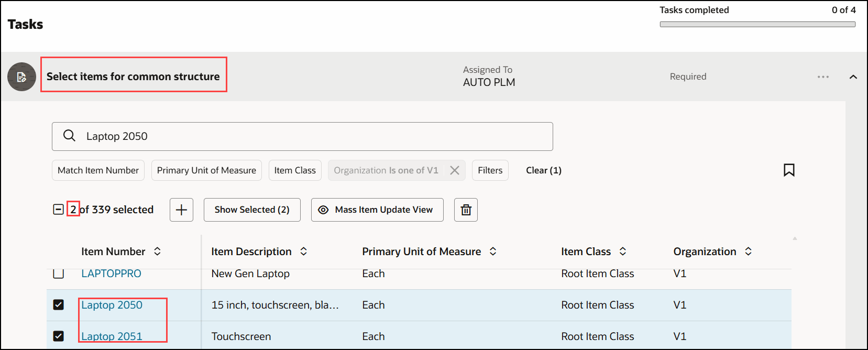The image size is (868, 350).
Task: Open the three-dot task actions menu
Action: (x=823, y=77)
